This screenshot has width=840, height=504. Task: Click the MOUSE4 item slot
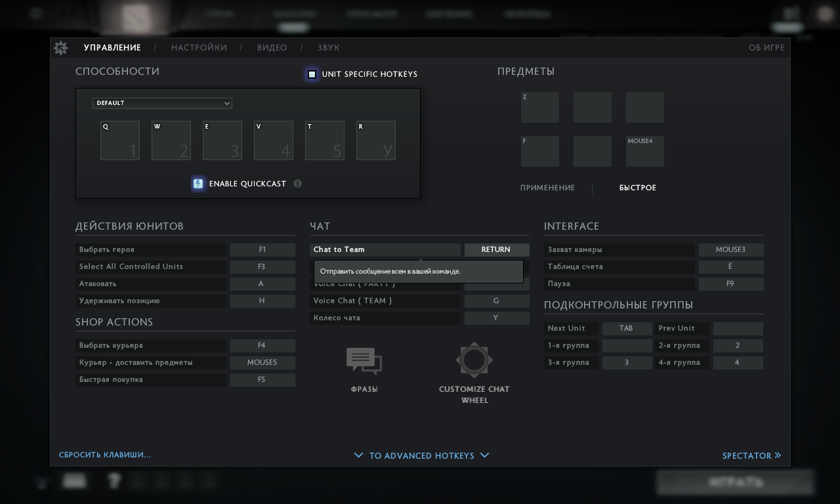pos(644,151)
